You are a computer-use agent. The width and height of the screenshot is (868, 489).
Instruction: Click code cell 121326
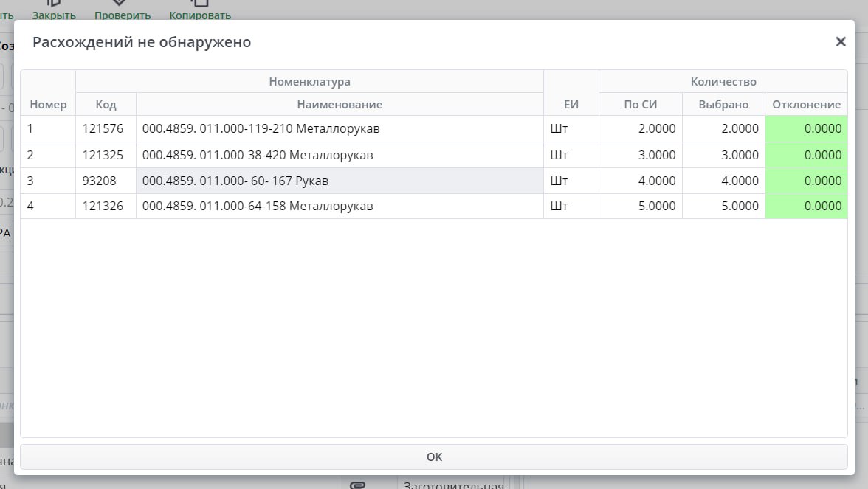(x=106, y=206)
